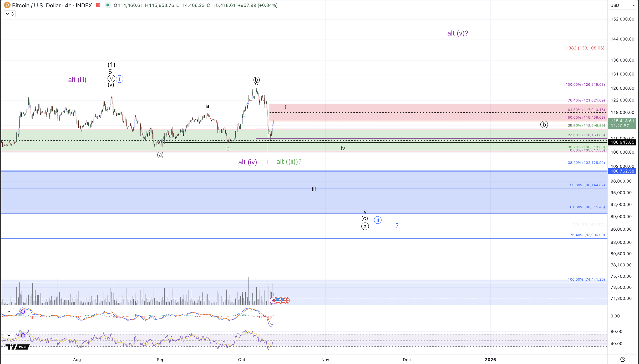Click the blue 100,762.58 price axis label
The image size is (639, 364).
pyautogui.click(x=622, y=171)
